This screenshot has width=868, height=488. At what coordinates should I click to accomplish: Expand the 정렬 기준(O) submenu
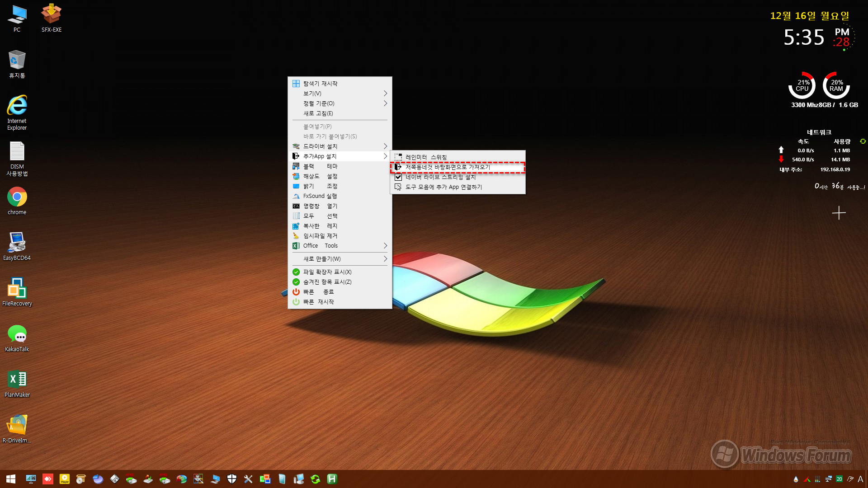340,103
